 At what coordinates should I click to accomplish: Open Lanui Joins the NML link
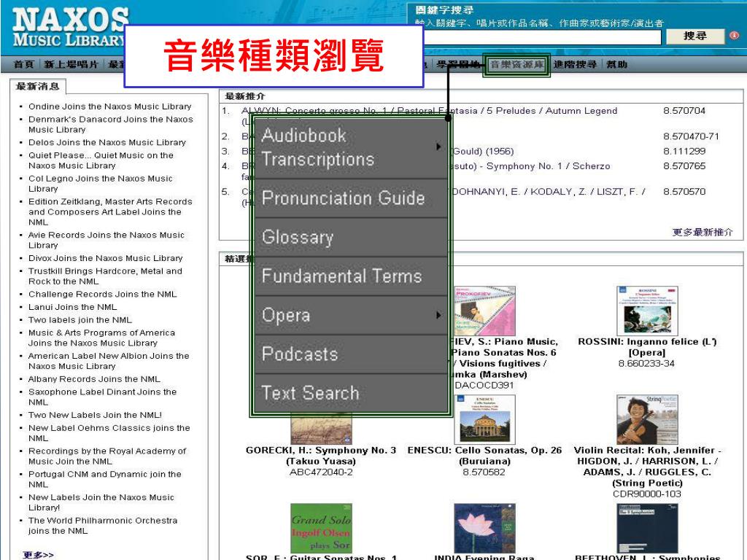point(72,307)
